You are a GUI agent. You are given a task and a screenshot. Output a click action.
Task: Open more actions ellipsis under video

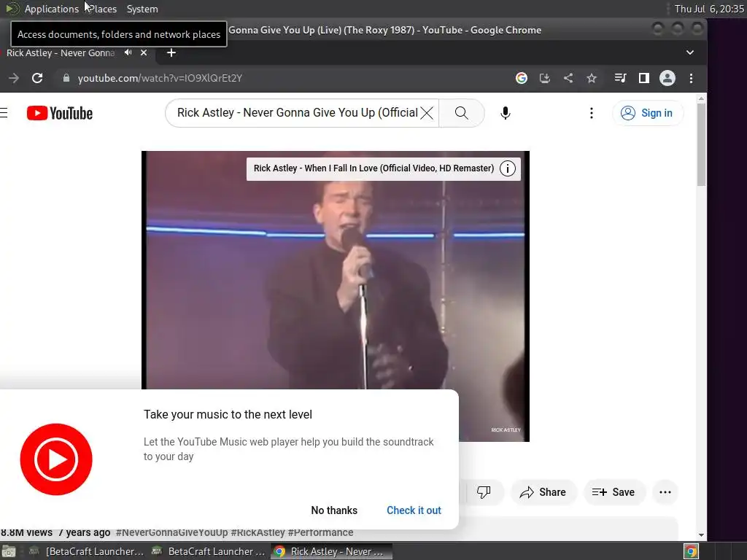point(665,492)
